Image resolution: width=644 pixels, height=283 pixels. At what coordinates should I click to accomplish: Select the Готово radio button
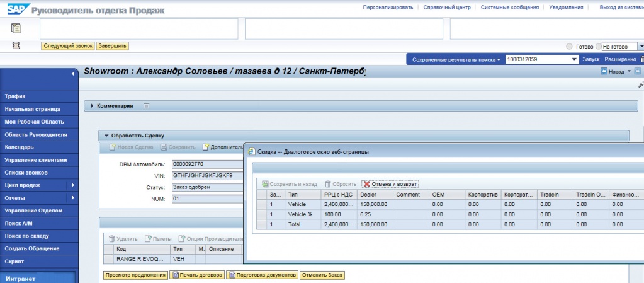[569, 47]
